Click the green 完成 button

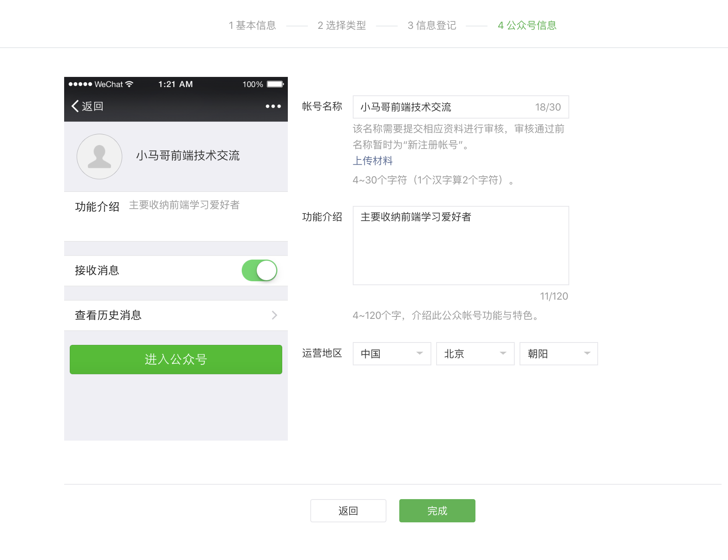point(437,511)
